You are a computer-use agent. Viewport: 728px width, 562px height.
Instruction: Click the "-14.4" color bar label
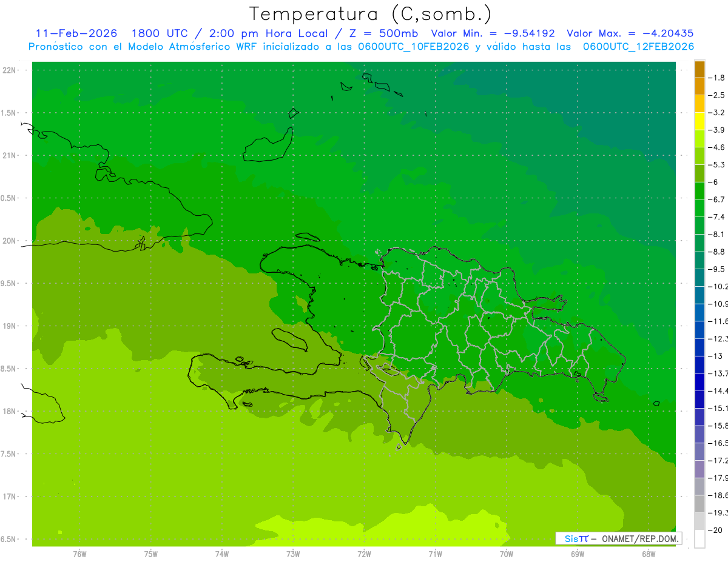coord(718,390)
